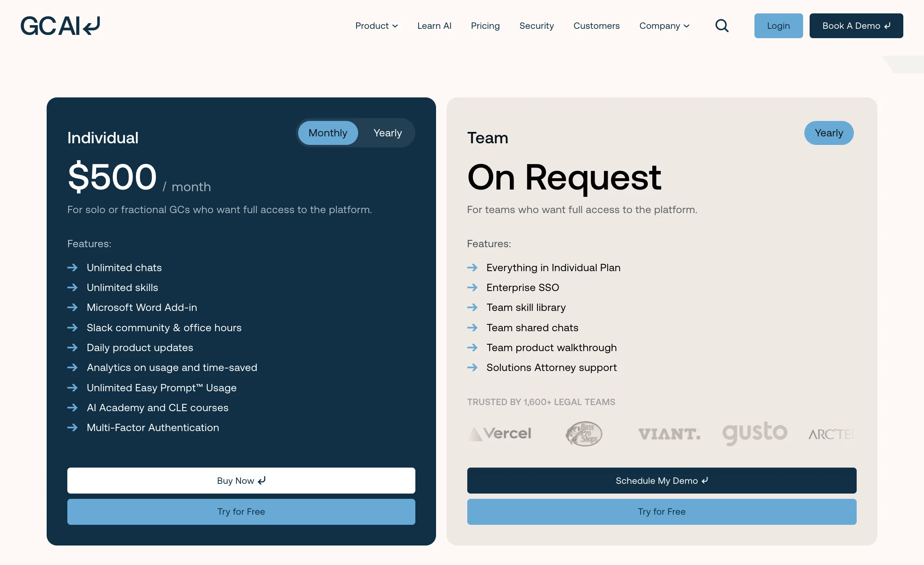Open the Learn AI page

(434, 26)
